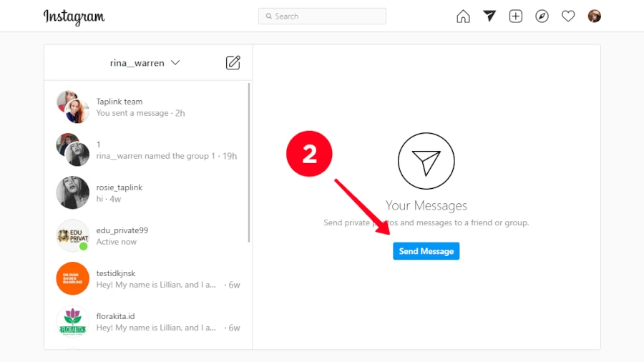Screen dimensions: 644x362
Task: Click the large paper plane circle icon
Action: pos(426,161)
